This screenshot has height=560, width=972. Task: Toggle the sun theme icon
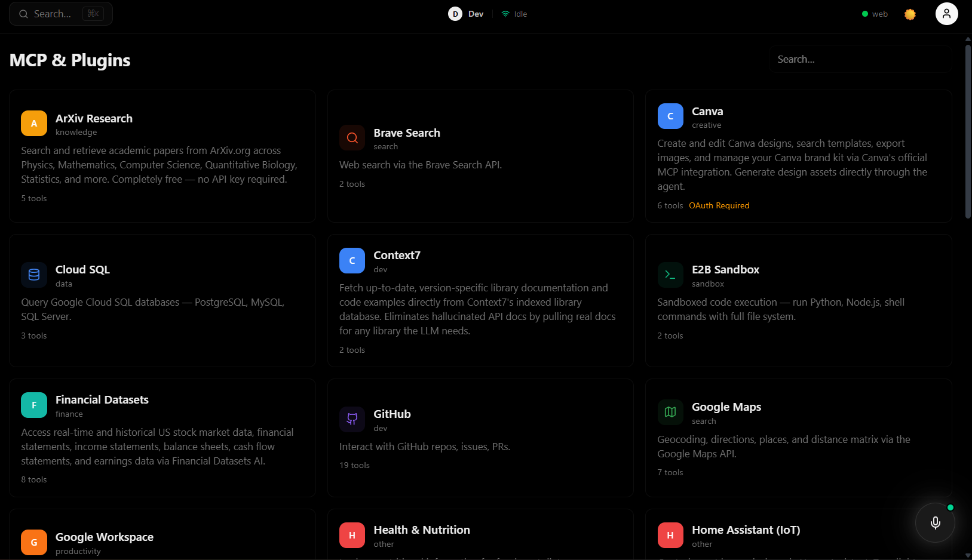[910, 14]
